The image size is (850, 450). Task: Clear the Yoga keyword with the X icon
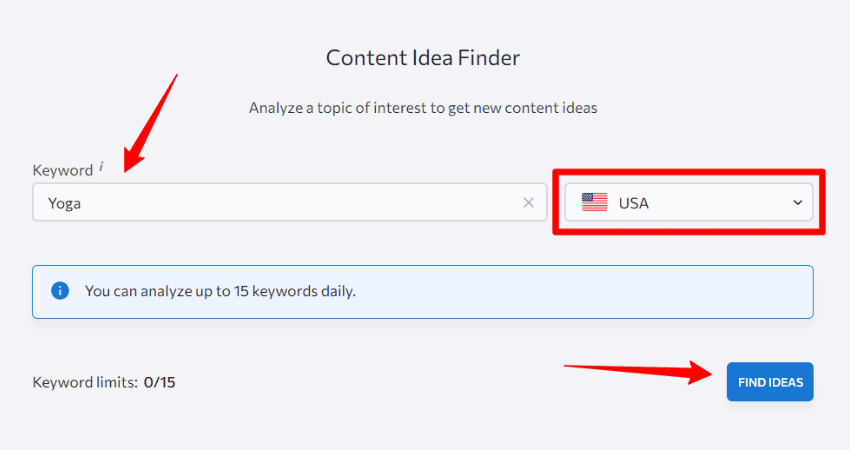point(528,203)
